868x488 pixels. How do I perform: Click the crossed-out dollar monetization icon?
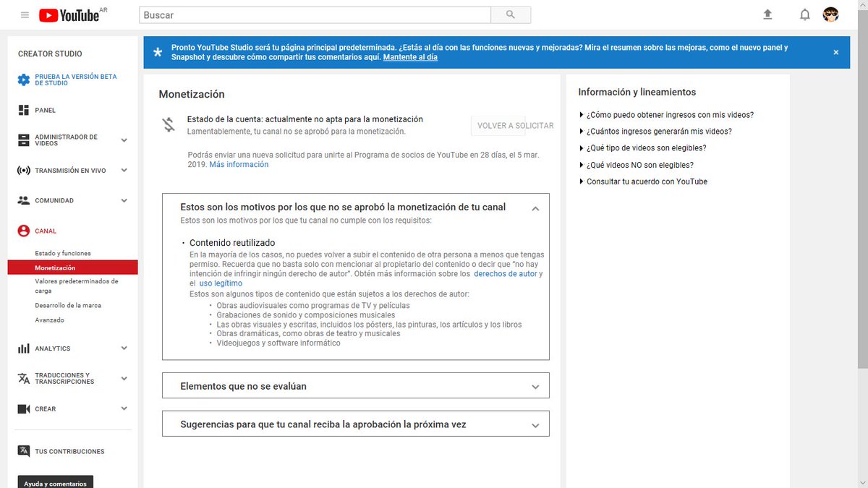pyautogui.click(x=169, y=125)
